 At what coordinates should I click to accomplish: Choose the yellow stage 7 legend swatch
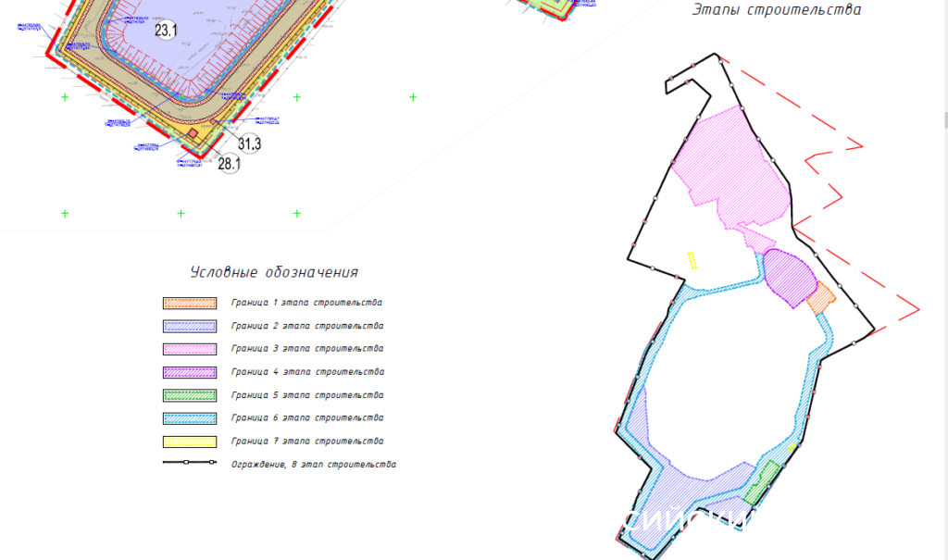coord(189,442)
